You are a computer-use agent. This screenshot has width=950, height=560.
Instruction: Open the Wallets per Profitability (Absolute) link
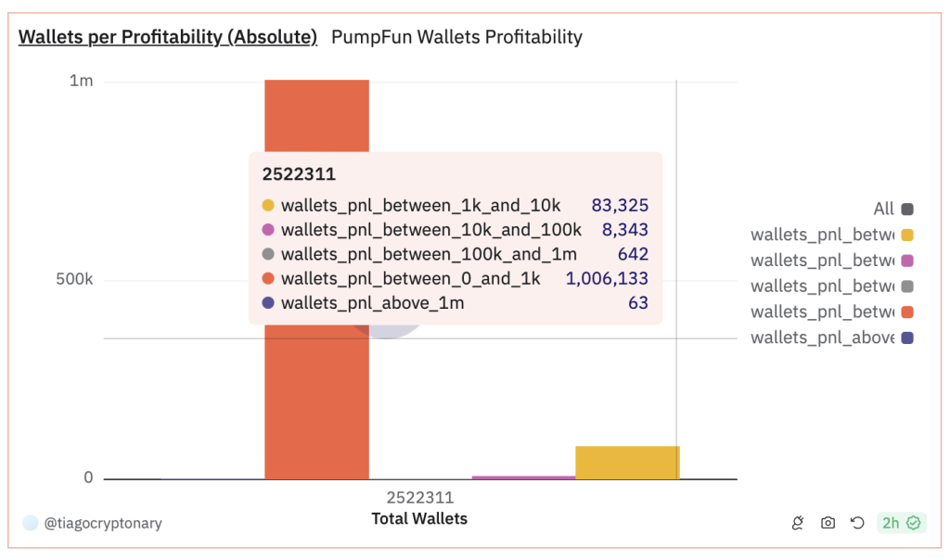[x=167, y=37]
